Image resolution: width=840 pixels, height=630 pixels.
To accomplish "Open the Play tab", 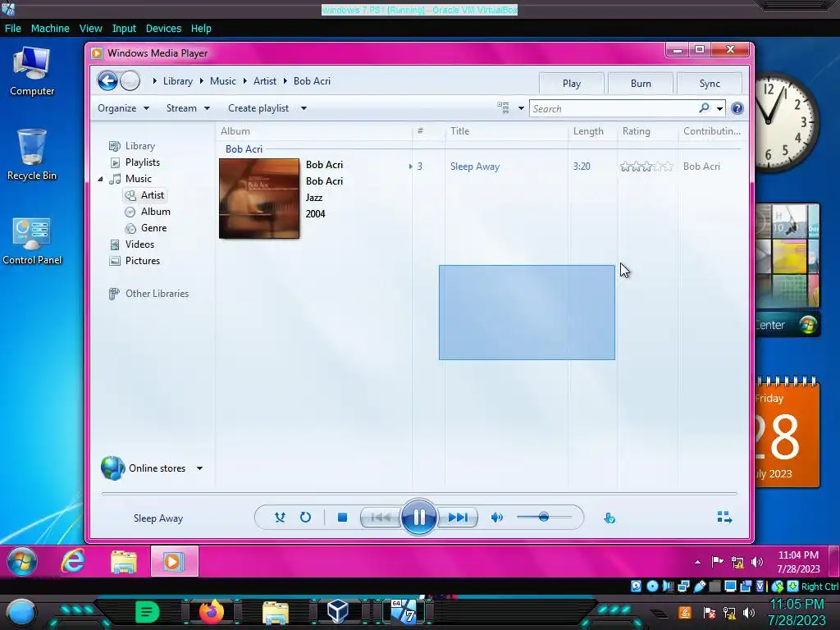I will 572,84.
